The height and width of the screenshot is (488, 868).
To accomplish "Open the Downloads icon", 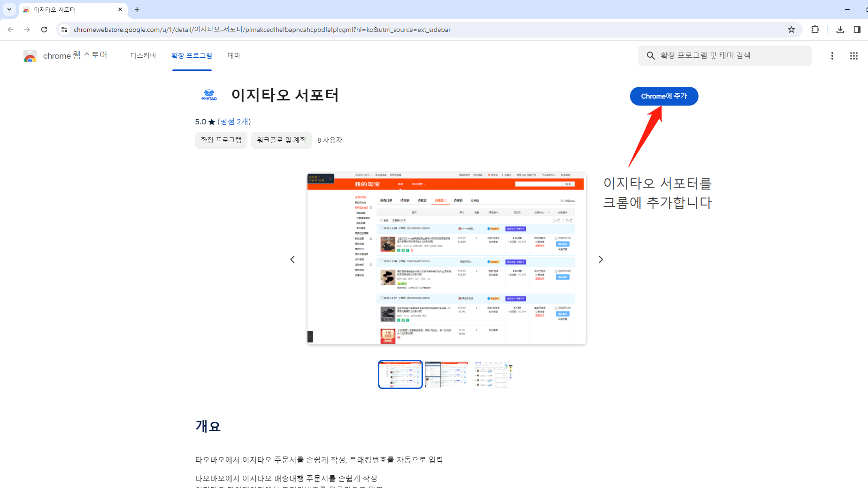I will click(840, 30).
